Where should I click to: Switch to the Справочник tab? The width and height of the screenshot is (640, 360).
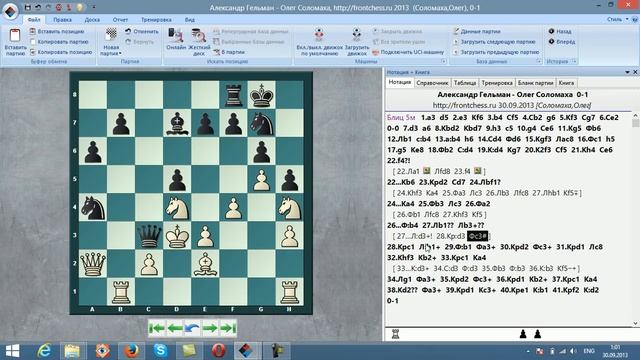click(432, 83)
